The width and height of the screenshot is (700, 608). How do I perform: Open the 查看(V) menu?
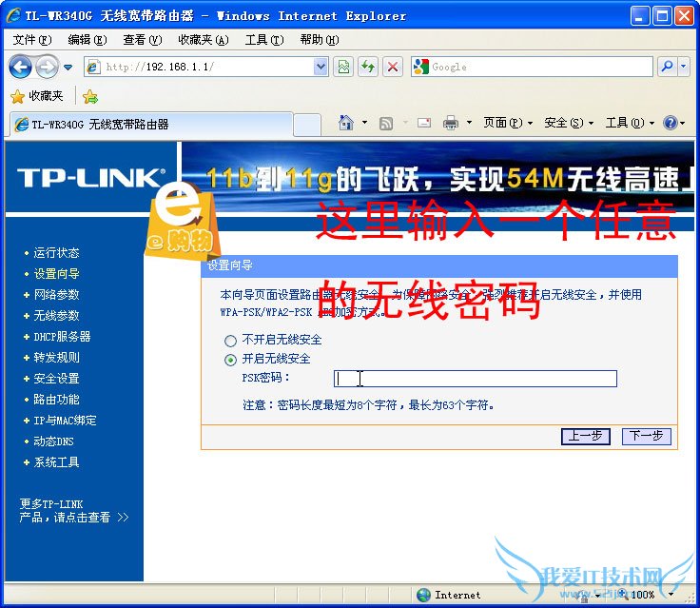click(x=143, y=40)
